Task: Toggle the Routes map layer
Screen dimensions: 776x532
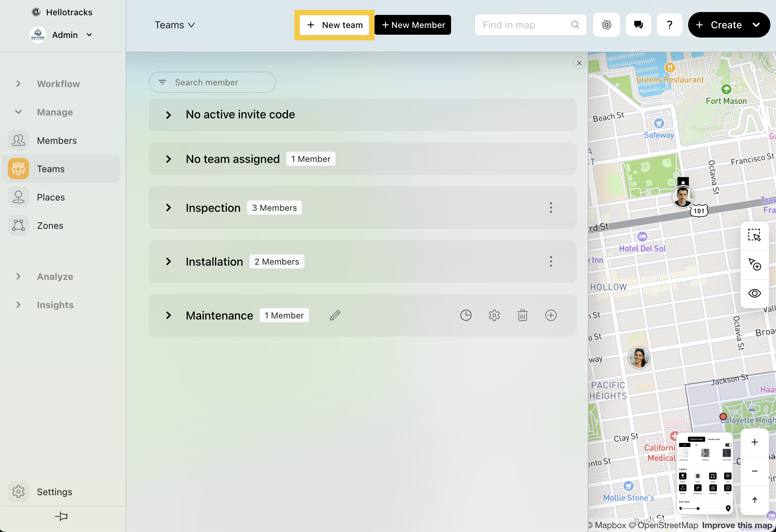Action: pos(683,488)
